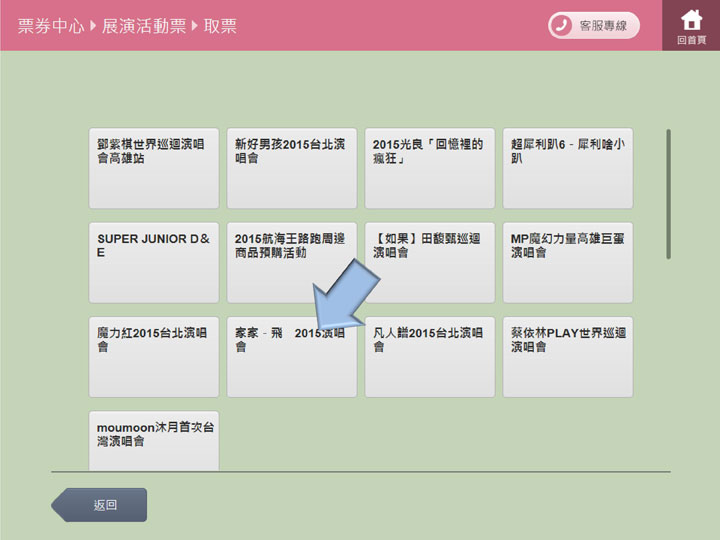The image size is (720, 540).
Task: Choose 2015航海王路跑周邊商品預購活動
Action: tap(291, 263)
